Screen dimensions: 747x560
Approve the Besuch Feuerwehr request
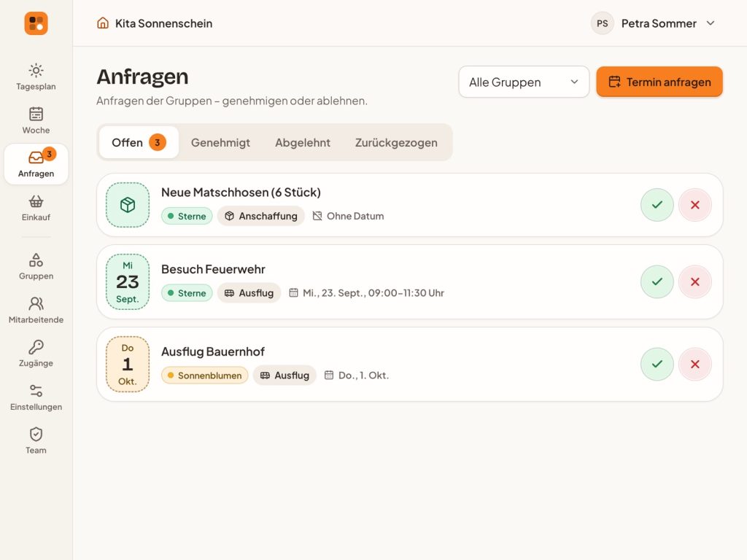click(x=657, y=281)
